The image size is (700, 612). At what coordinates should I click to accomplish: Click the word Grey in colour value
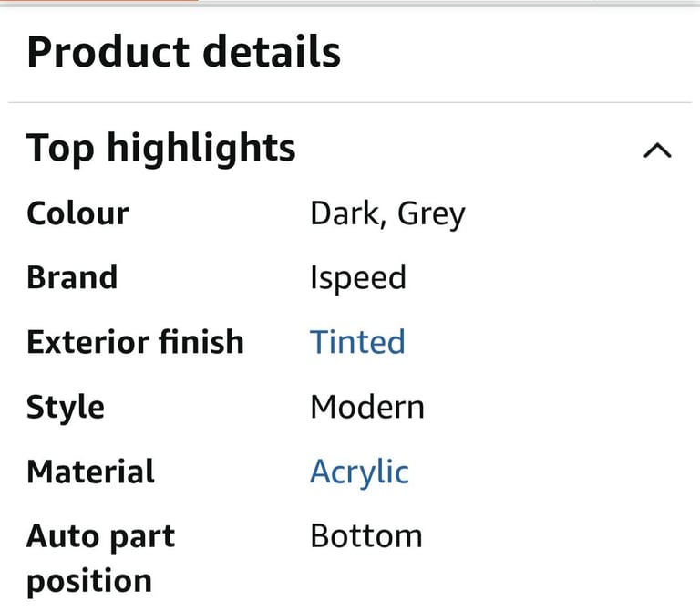click(x=431, y=215)
